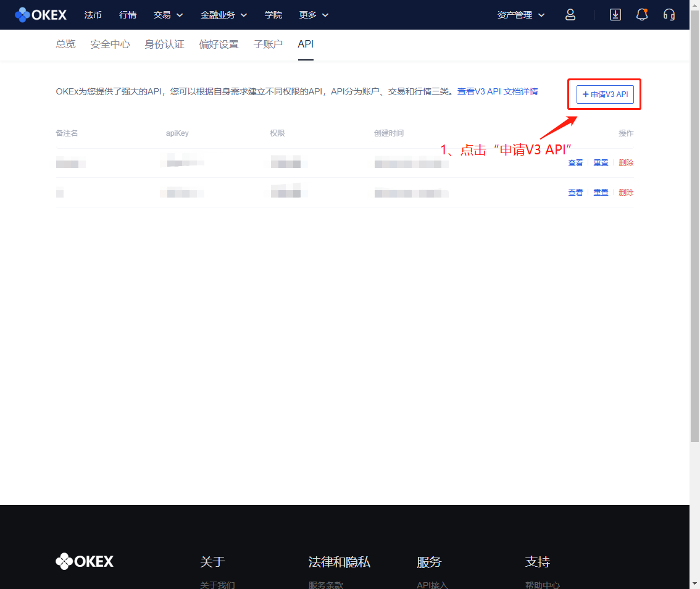Screen dimensions: 700x589
Task: Click 删除 for the first API key
Action: [626, 163]
